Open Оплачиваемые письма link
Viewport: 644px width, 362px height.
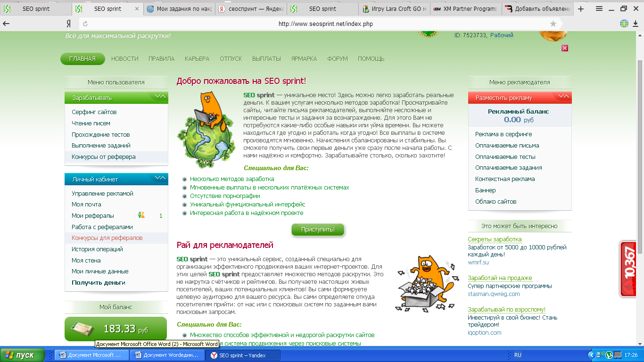click(507, 146)
